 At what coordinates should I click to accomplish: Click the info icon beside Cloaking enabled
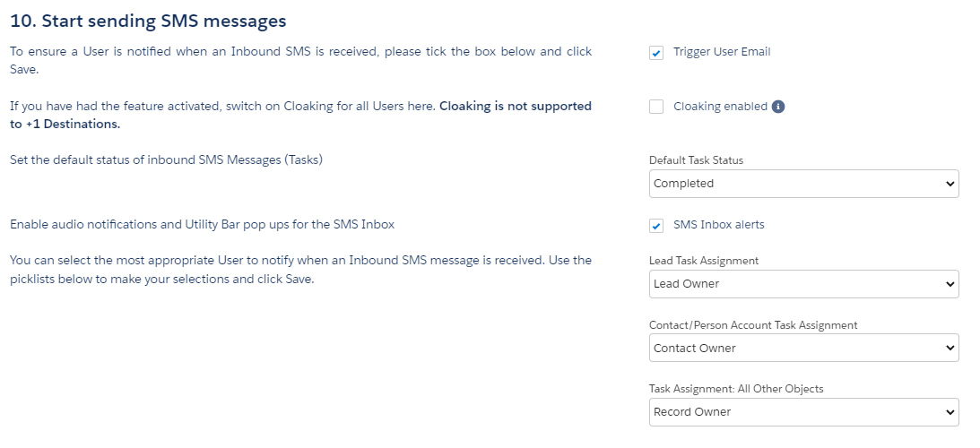(778, 107)
